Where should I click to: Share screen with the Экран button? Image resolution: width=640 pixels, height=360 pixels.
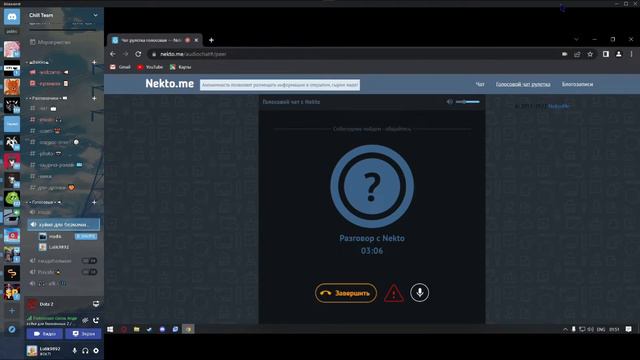point(83,333)
